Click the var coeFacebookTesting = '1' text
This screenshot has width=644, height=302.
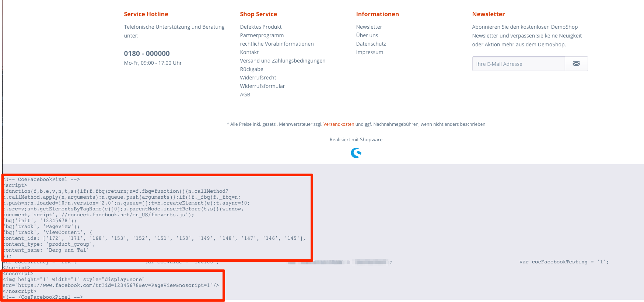(x=564, y=262)
